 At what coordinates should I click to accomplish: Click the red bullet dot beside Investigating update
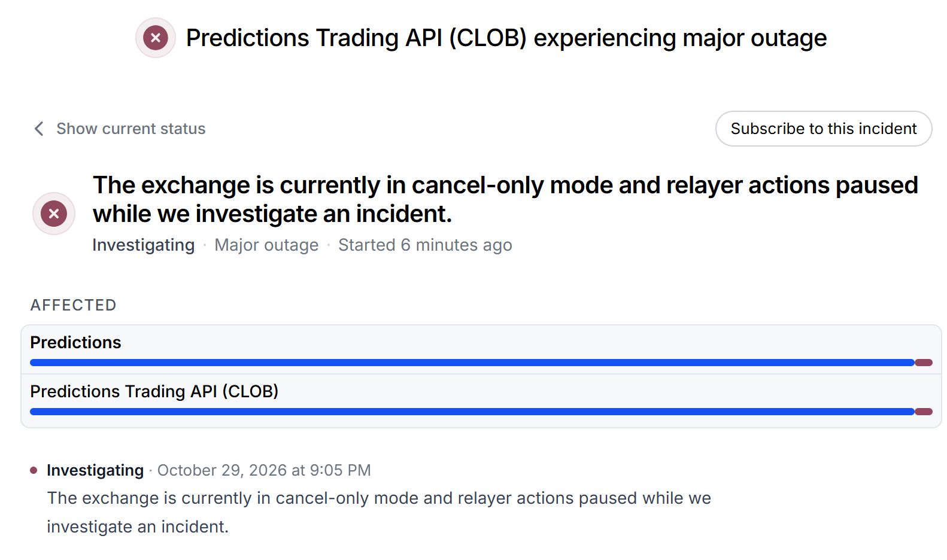pos(34,470)
